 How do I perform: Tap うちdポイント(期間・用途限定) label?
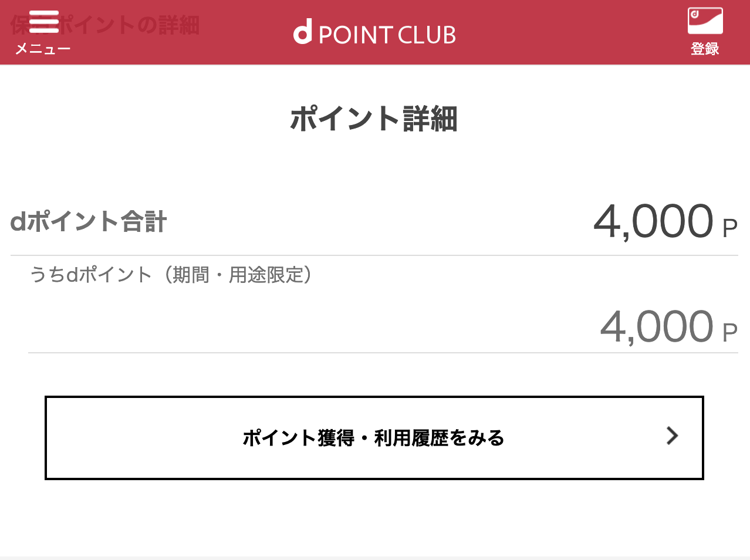(171, 275)
